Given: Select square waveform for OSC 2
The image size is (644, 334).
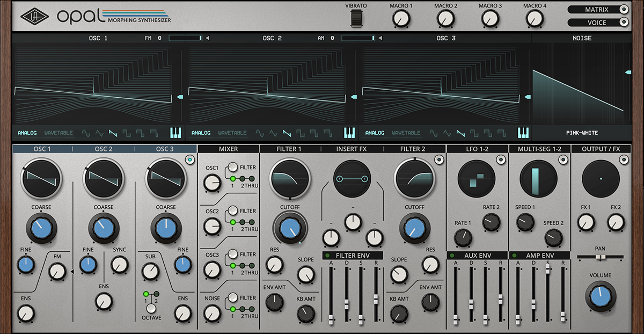Looking at the screenshot, I should (301, 133).
